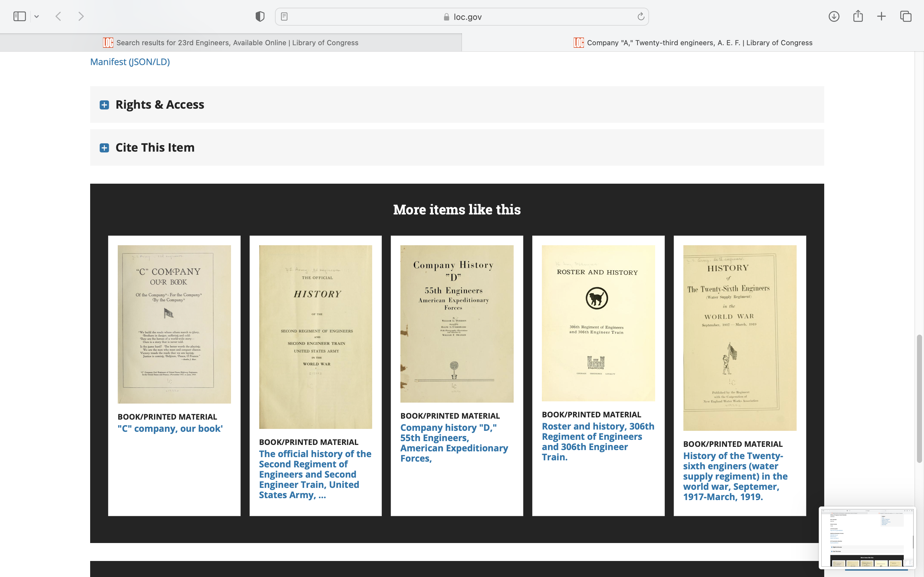Reload the page with refresh icon

tap(641, 16)
